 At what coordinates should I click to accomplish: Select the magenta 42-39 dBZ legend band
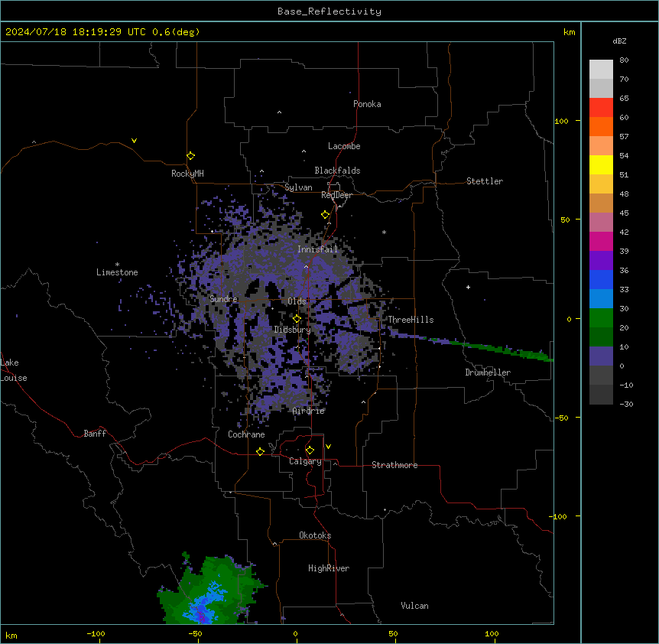(601, 241)
